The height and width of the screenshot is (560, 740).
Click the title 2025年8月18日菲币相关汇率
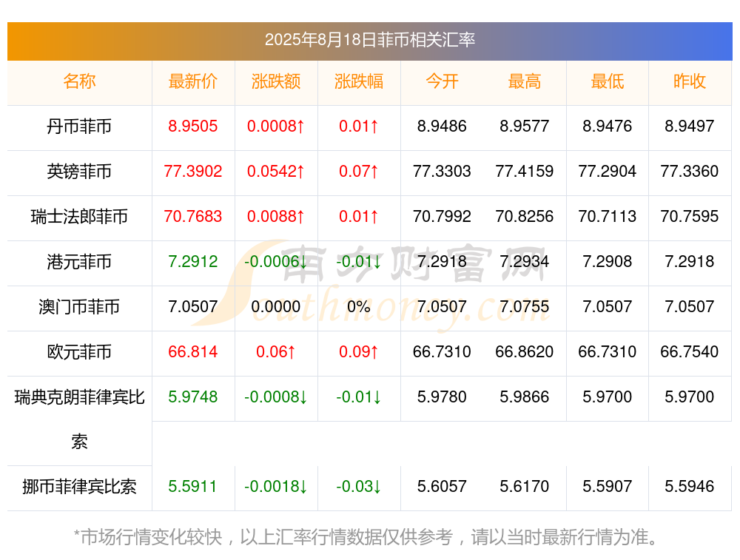pyautogui.click(x=369, y=40)
